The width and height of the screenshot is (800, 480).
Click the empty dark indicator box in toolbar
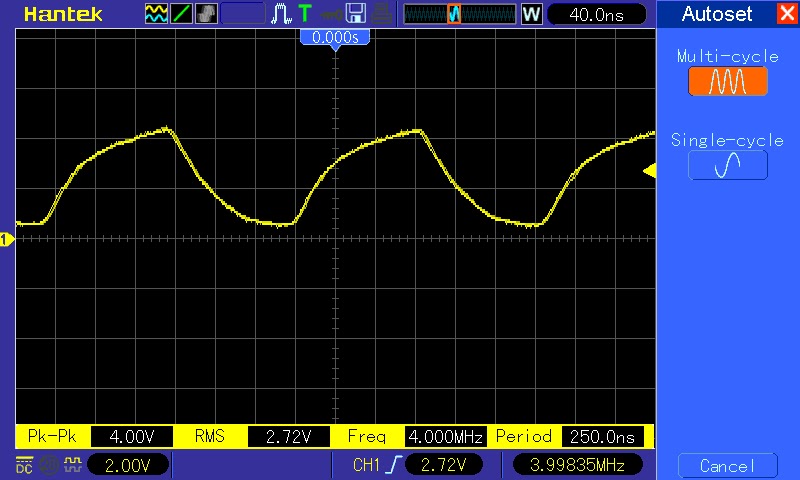coord(243,14)
